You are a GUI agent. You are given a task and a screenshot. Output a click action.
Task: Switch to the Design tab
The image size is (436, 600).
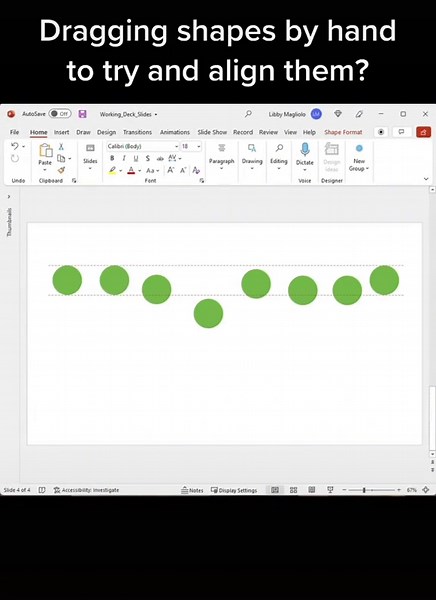[x=106, y=132]
